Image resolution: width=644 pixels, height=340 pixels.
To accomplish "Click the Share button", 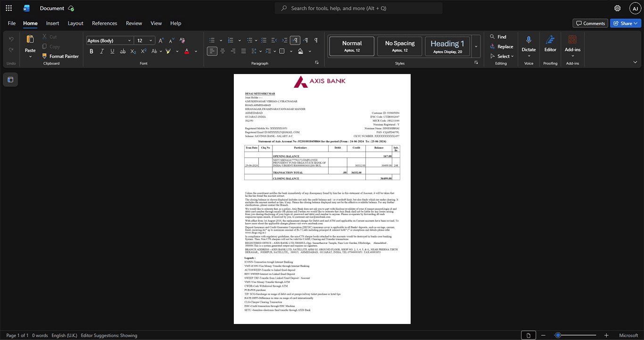I will [x=625, y=23].
